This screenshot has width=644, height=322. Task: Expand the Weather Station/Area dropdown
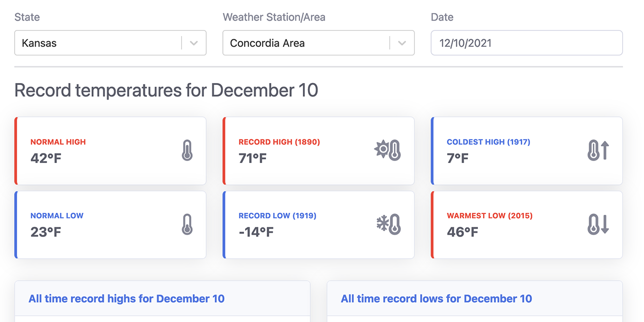click(401, 43)
